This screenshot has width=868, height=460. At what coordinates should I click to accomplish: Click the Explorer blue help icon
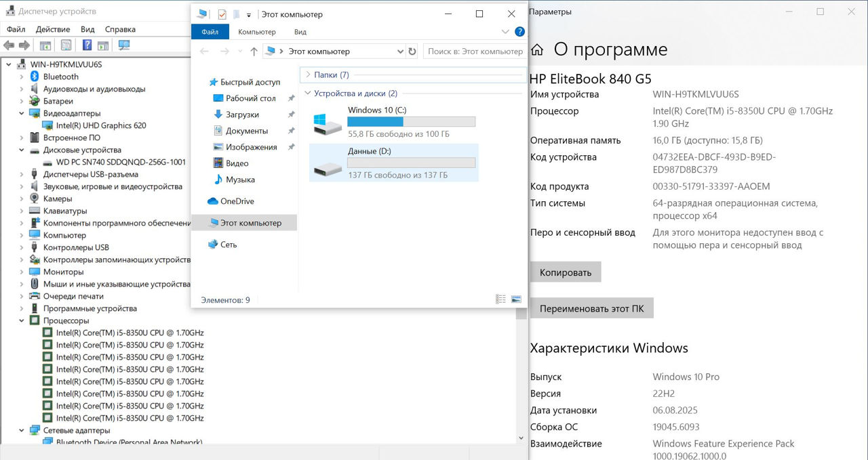coord(519,32)
